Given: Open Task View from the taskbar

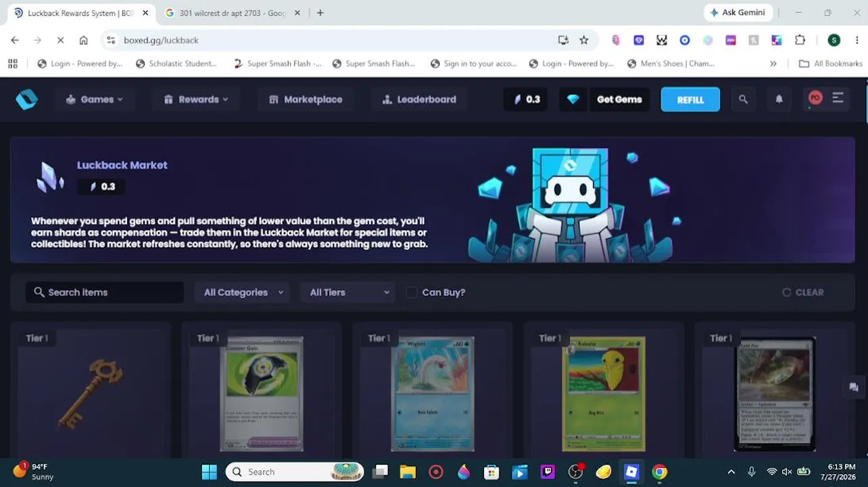Looking at the screenshot, I should pos(381,472).
